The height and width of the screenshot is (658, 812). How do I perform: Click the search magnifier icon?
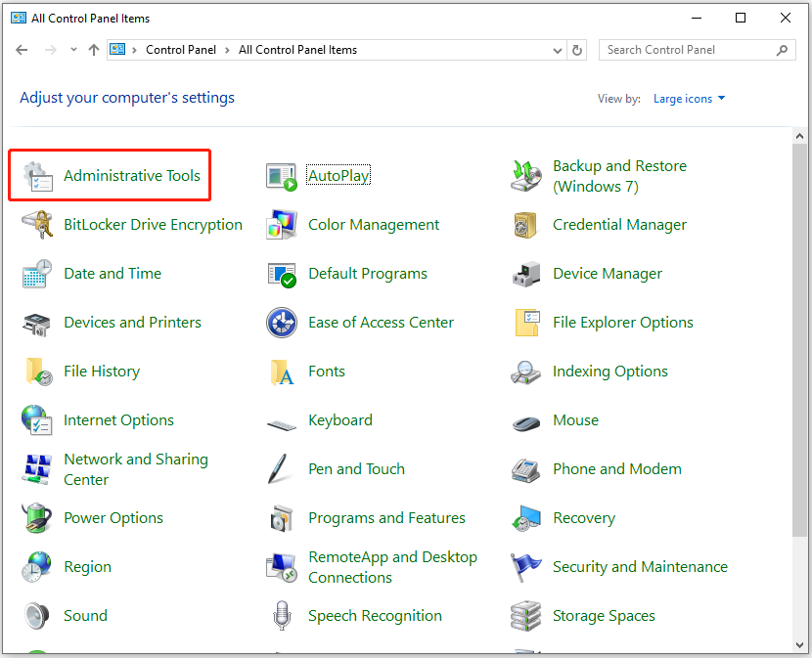[783, 50]
